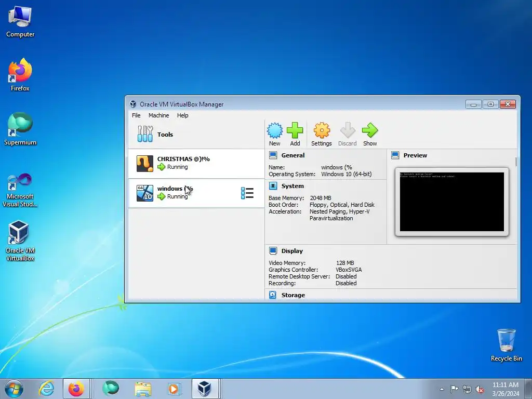
Task: Click the name value 'windows (%'
Action: (337, 167)
